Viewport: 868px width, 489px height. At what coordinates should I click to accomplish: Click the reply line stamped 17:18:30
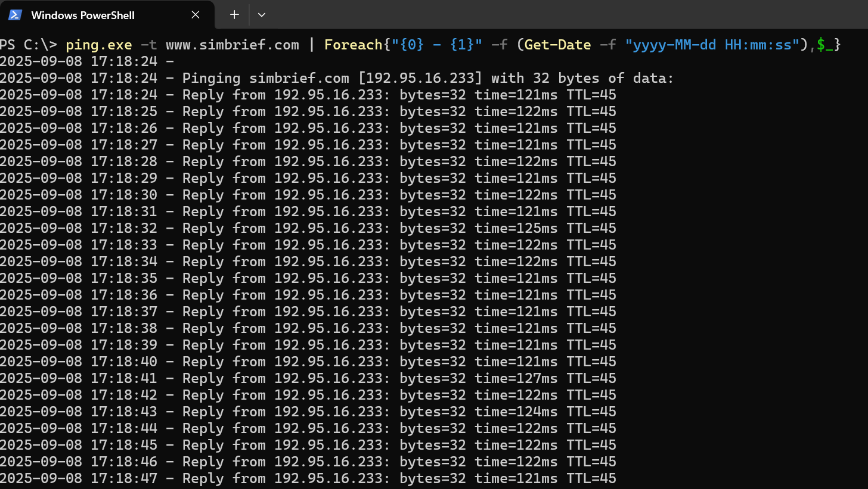tap(308, 195)
